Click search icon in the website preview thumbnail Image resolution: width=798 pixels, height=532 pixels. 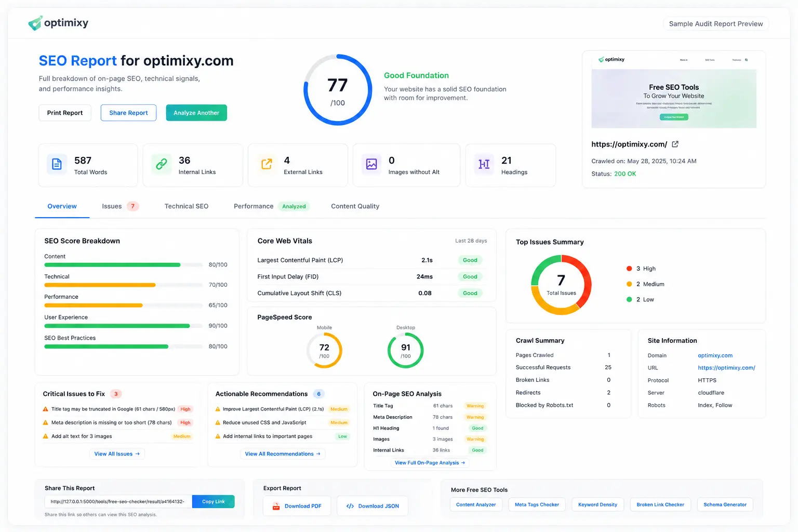[x=747, y=60]
